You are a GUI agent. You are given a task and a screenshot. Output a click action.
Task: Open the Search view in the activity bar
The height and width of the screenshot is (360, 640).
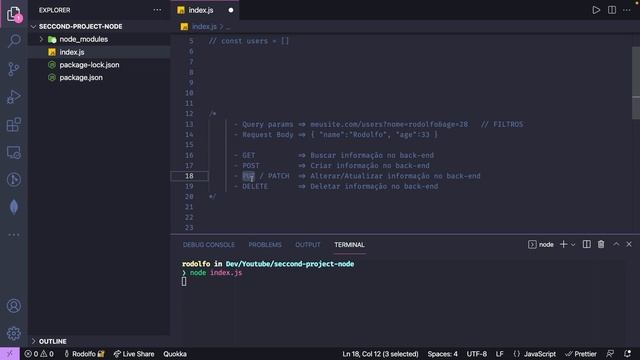tap(14, 41)
